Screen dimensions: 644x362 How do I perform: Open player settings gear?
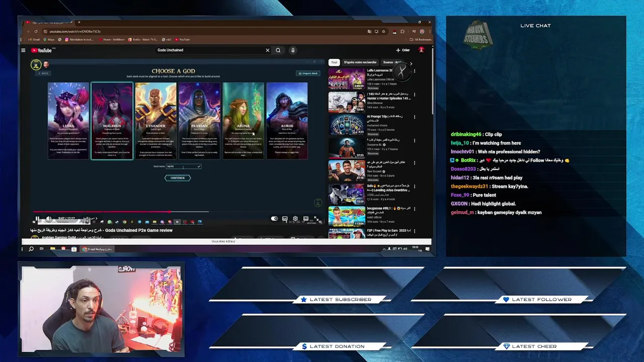coord(295,219)
